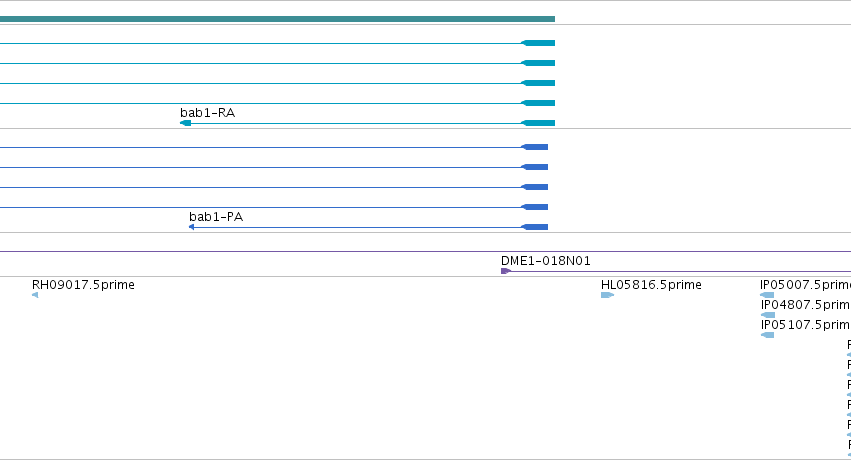This screenshot has height=460, width=851.
Task: Click the RH09017.5prime arrow glyph
Action: click(35, 295)
